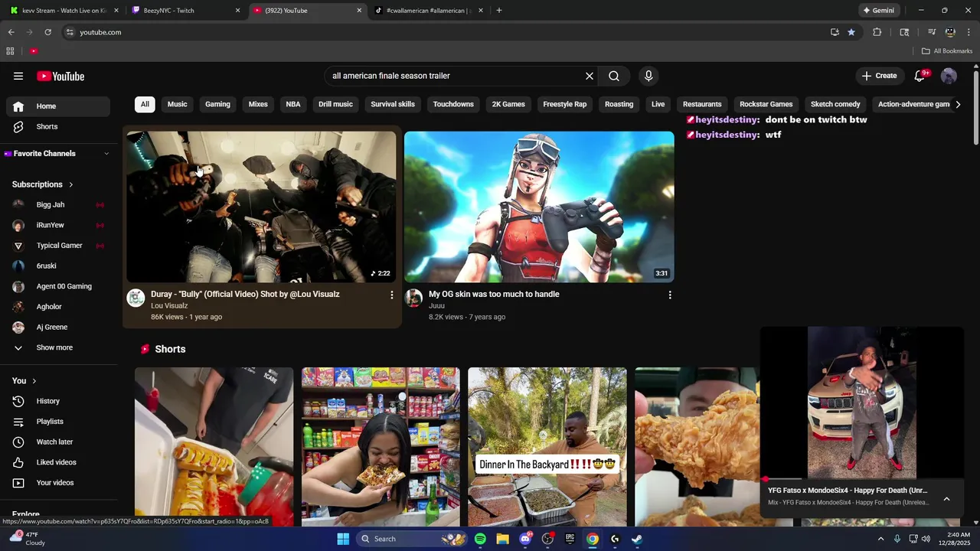980x551 pixels.
Task: Open Aj Greene subscription
Action: [57, 327]
